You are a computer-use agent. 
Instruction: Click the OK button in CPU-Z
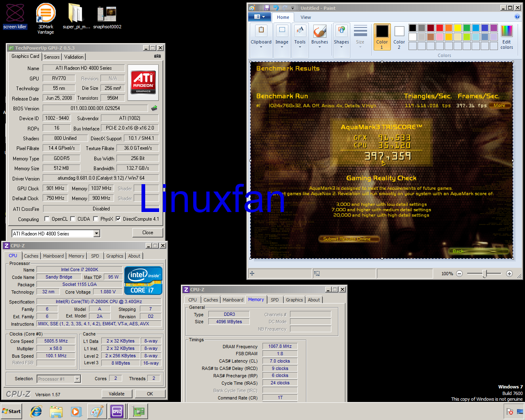(x=150, y=394)
